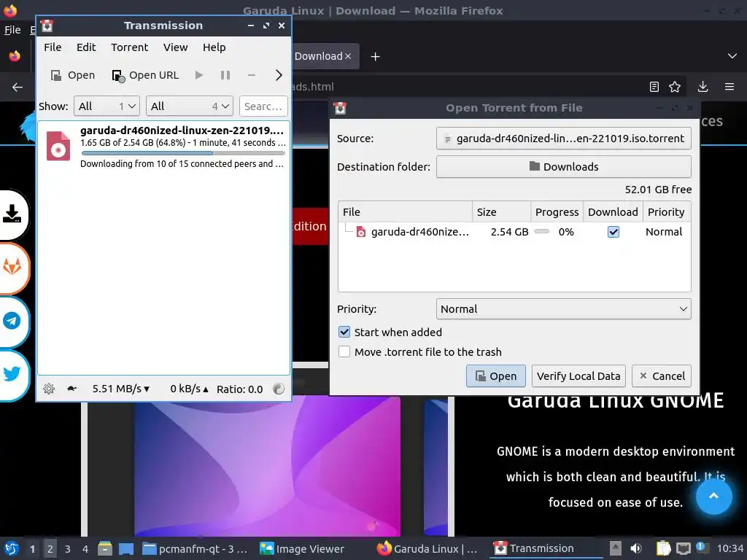Click Size column header
The image size is (747, 560).
[x=501, y=212]
